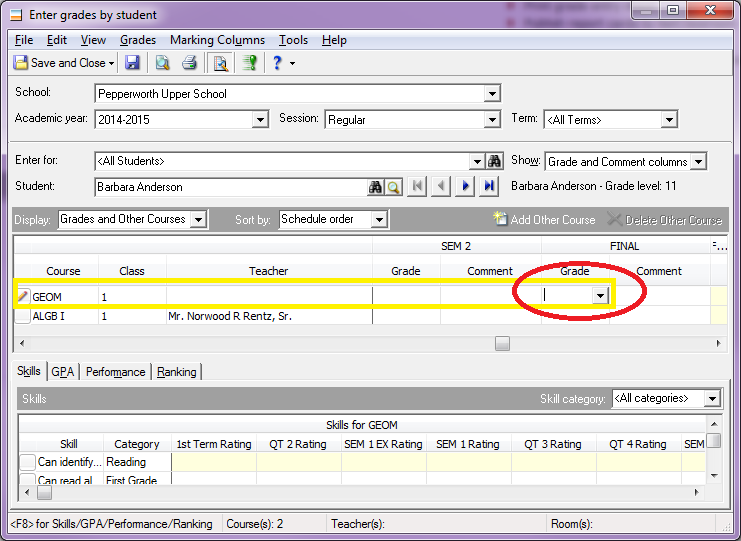
Task: Open the View menu
Action: click(x=93, y=40)
